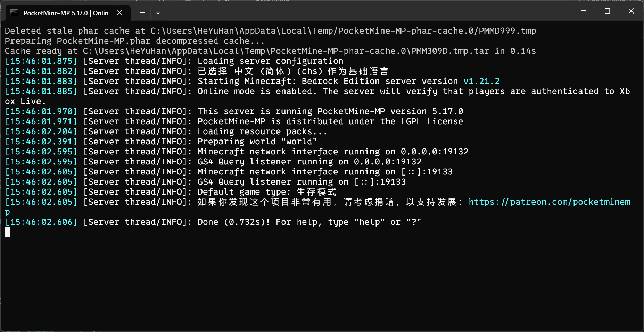Image resolution: width=644 pixels, height=332 pixels.
Task: Click the last timestamp [15:46:02.606]
Action: click(x=41, y=222)
